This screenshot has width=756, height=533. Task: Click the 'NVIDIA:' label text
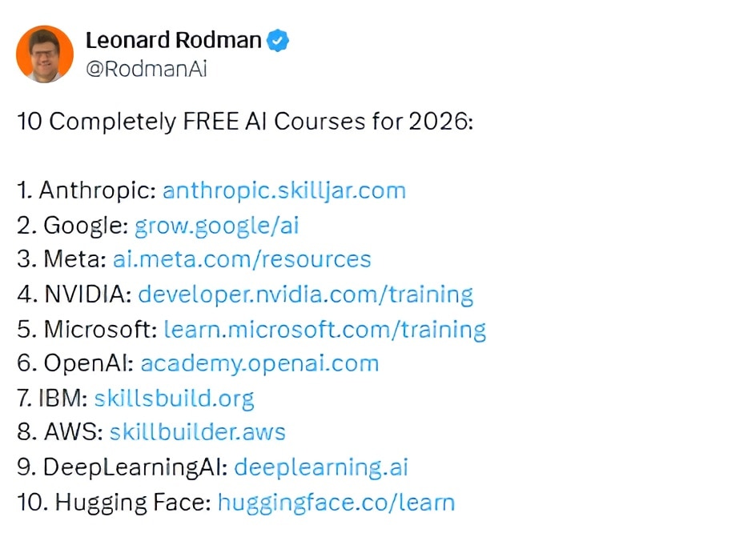coord(87,294)
